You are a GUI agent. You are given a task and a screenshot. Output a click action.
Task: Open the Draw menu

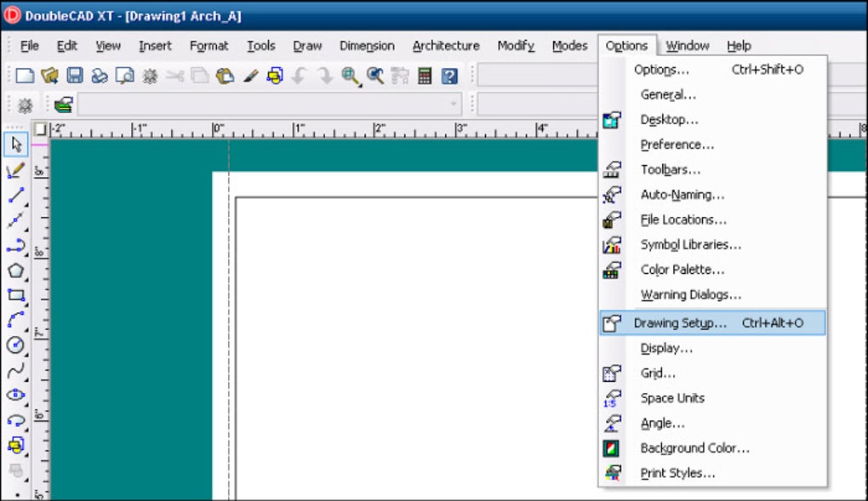[x=307, y=45]
